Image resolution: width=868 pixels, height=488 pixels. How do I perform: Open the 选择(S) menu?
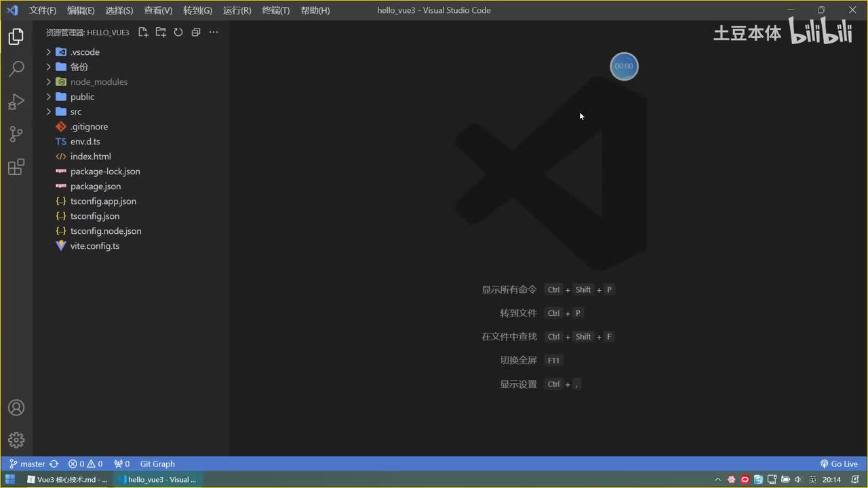pyautogui.click(x=119, y=10)
